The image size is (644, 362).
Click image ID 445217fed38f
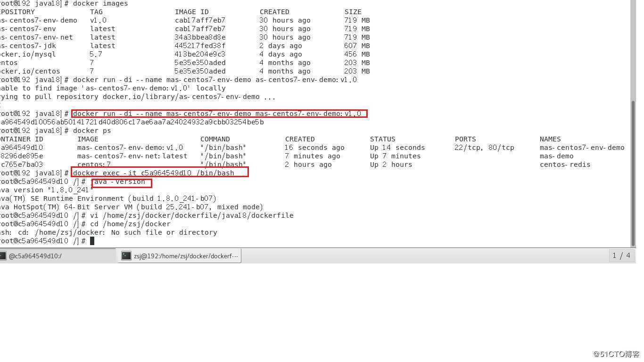200,46
